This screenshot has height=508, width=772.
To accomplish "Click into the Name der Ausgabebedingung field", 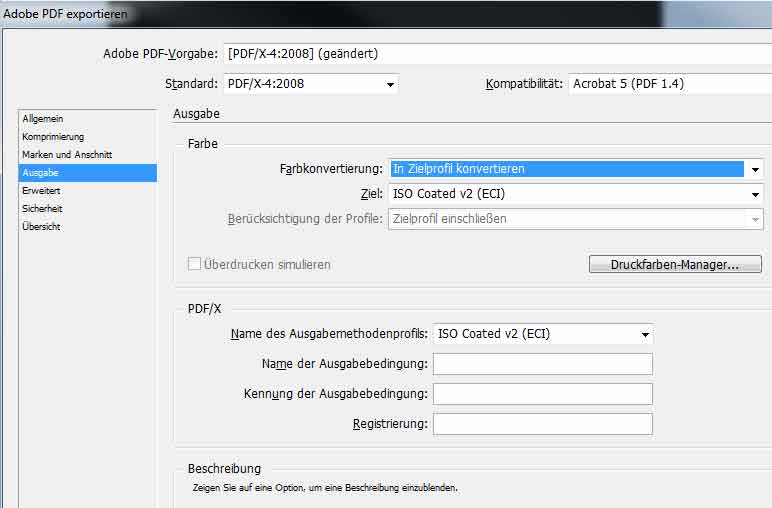I will [543, 364].
